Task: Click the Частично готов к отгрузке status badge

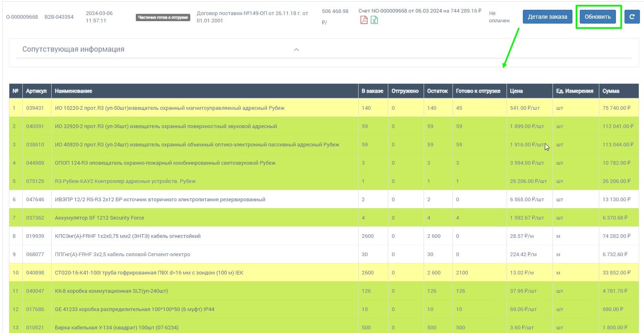Action: pyautogui.click(x=163, y=17)
